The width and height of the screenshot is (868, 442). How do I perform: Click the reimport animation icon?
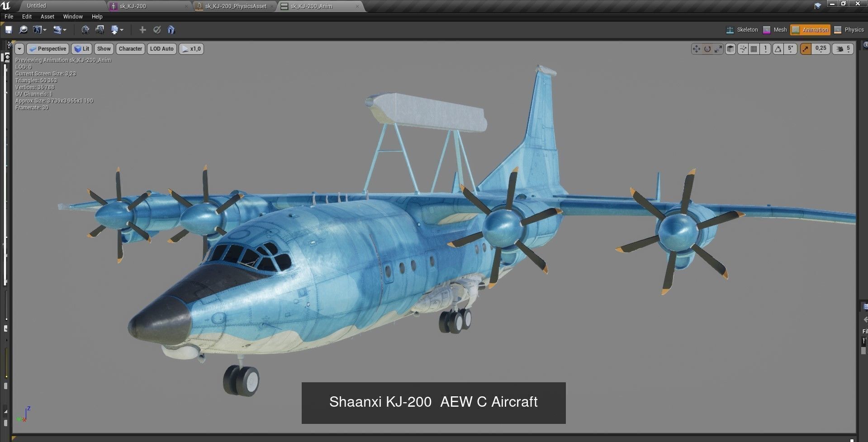(85, 30)
